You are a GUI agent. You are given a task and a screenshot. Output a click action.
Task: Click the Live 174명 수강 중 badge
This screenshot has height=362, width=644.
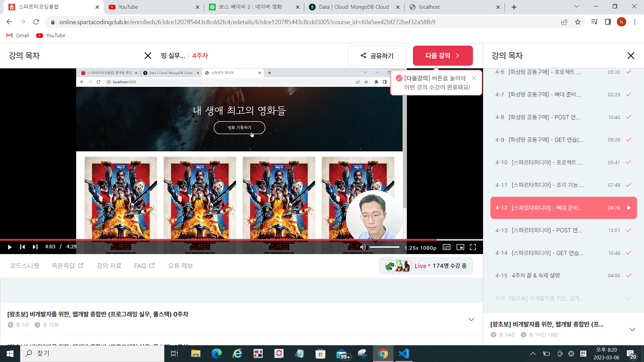pyautogui.click(x=426, y=266)
